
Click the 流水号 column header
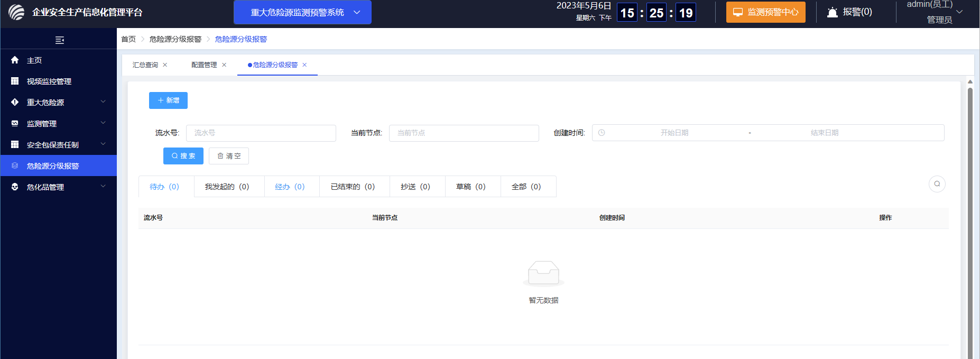coord(153,218)
